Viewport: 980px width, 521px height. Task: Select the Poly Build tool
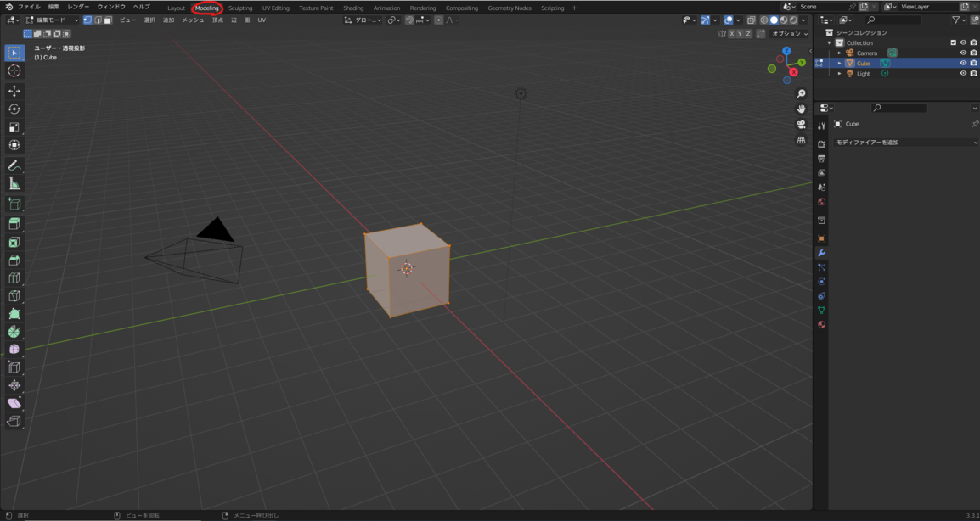coord(14,314)
